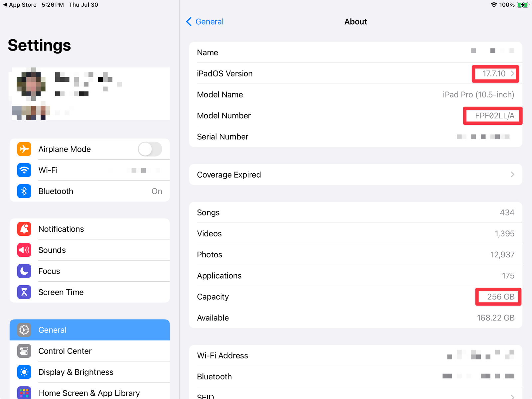Open Focus settings
Screen dimensions: 532x399
tap(90, 271)
